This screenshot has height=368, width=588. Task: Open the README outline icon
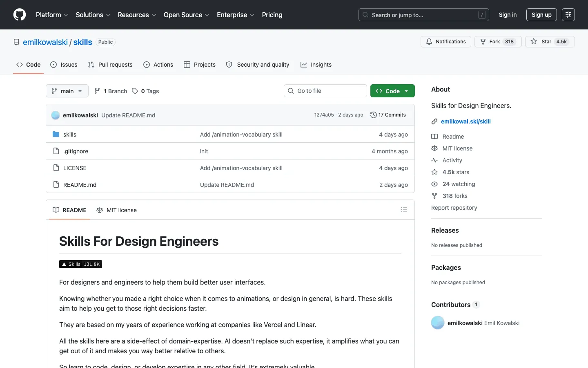point(404,210)
